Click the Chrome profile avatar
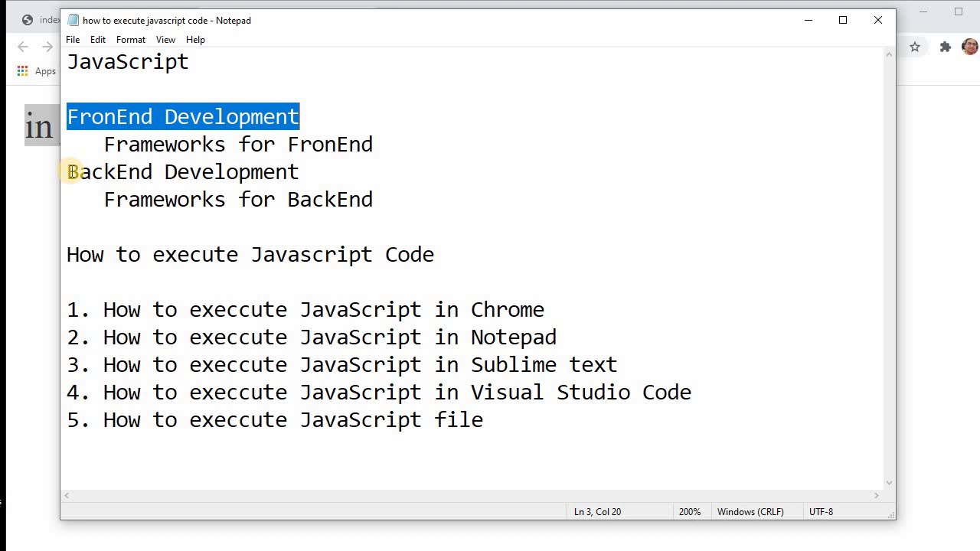The height and width of the screenshot is (551, 980). [969, 47]
